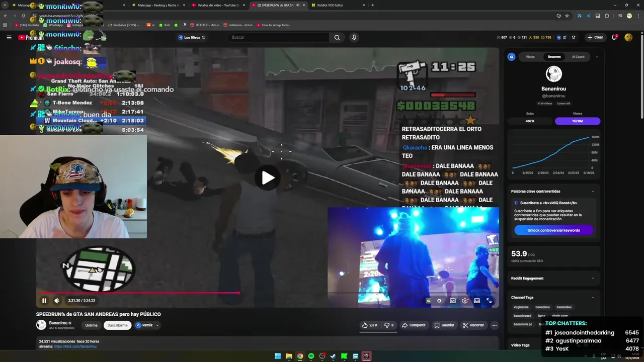The height and width of the screenshot is (362, 644).
Task: Open Steam from the taskbar
Action: pos(333,356)
